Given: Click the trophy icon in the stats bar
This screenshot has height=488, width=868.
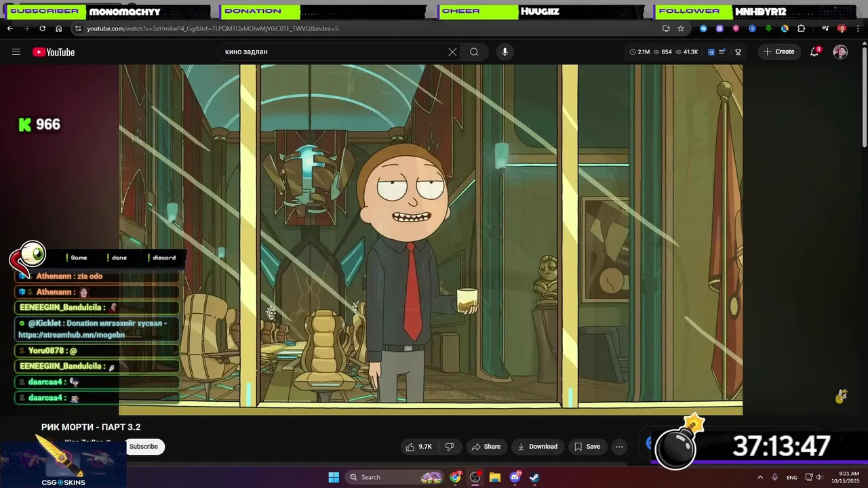Looking at the screenshot, I should 738,52.
